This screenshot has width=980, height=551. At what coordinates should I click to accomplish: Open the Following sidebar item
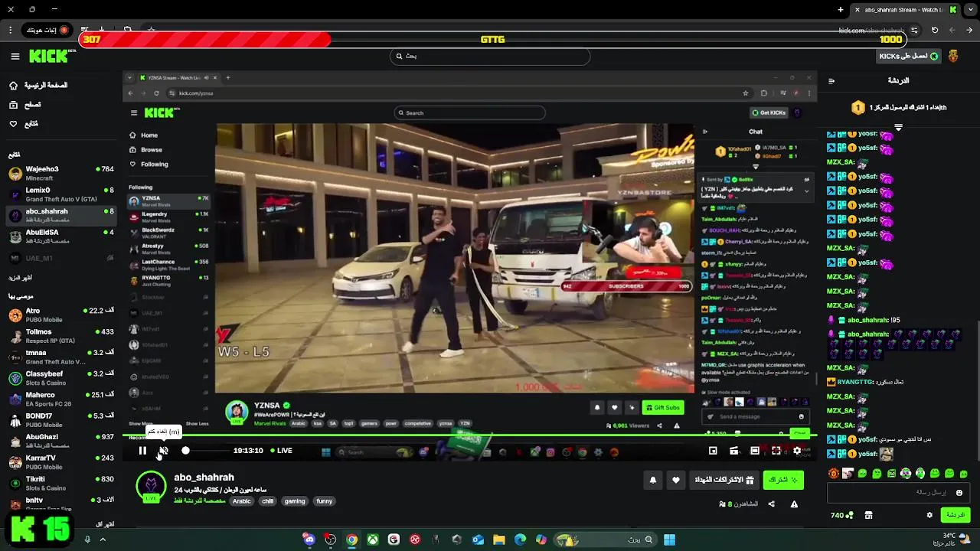[x=24, y=124]
